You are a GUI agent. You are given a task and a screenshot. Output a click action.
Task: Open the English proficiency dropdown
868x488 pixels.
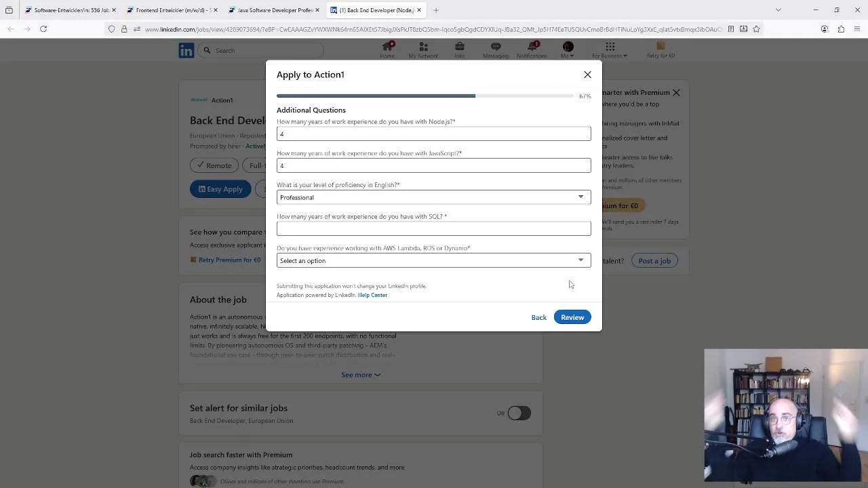click(x=433, y=197)
